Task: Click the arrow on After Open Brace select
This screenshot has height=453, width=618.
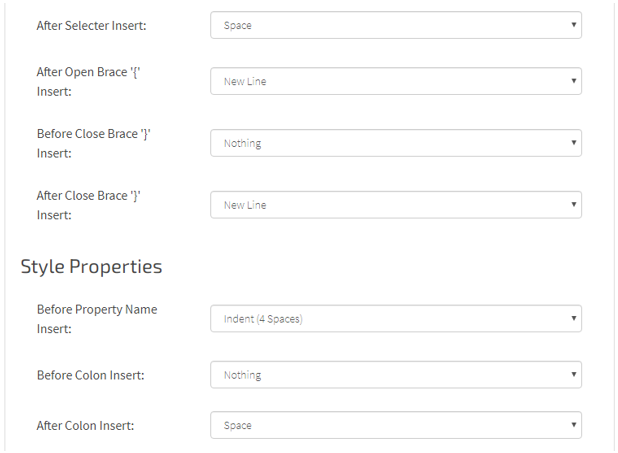Action: [x=574, y=82]
